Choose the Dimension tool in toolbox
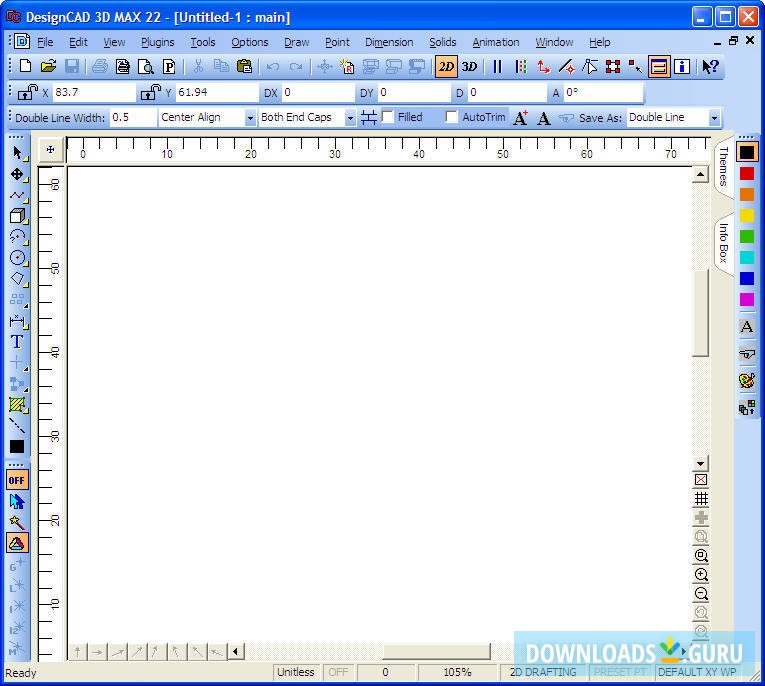 pos(18,321)
